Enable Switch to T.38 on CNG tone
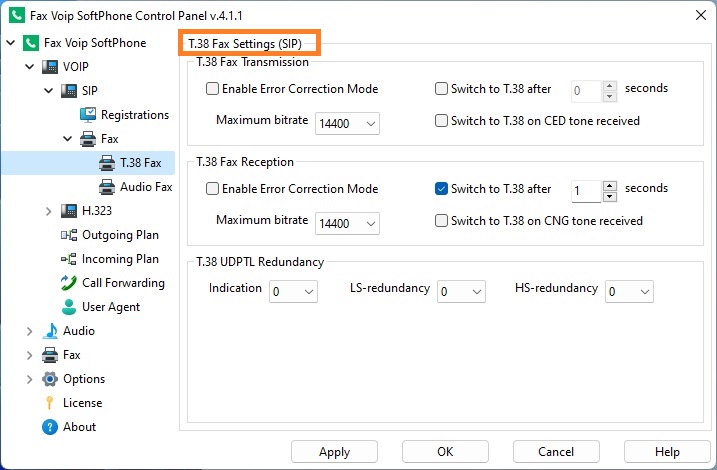The width and height of the screenshot is (717, 470). 441,220
